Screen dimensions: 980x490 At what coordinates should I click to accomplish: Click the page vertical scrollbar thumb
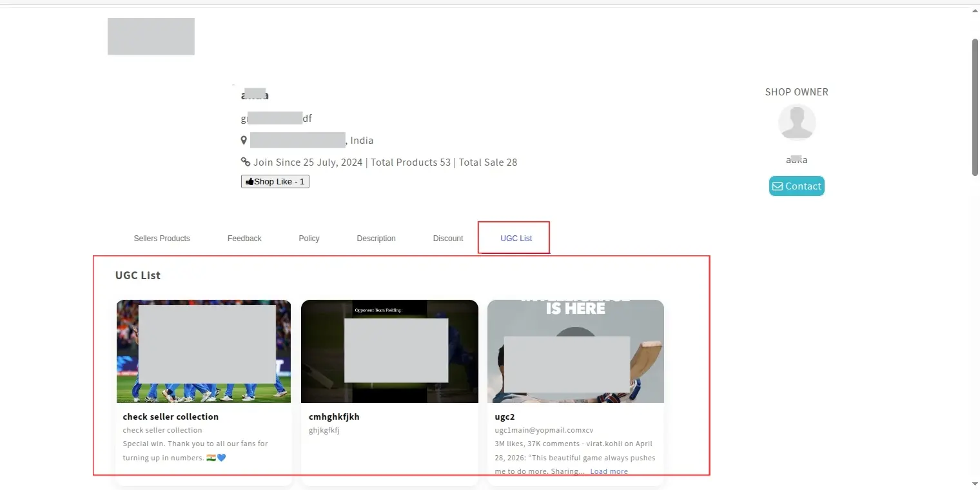coord(975,106)
